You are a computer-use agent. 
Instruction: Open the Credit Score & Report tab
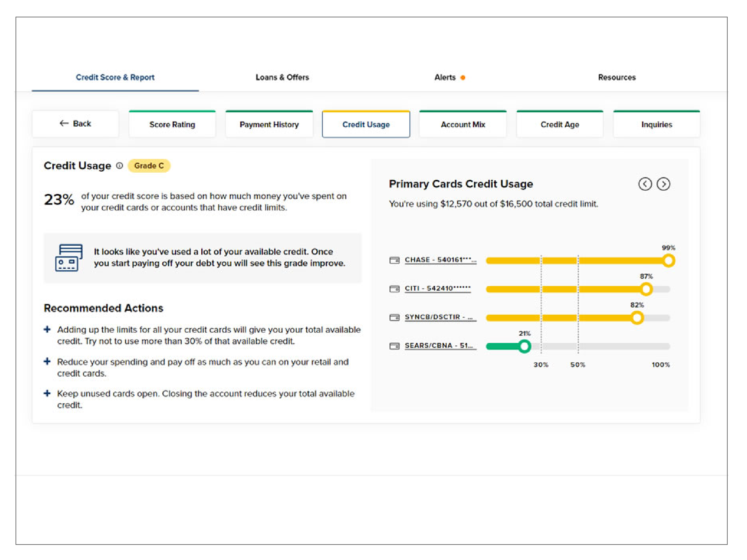click(115, 77)
